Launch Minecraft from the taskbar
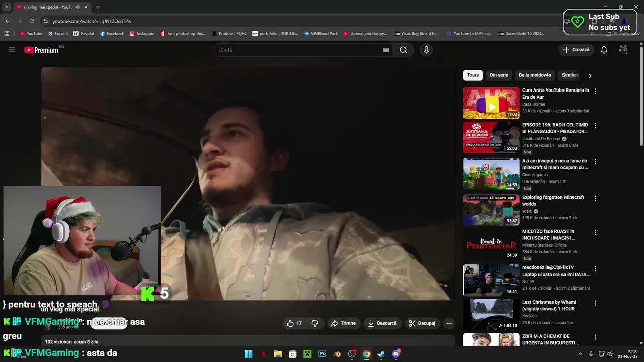This screenshot has height=362, width=644. click(307, 354)
